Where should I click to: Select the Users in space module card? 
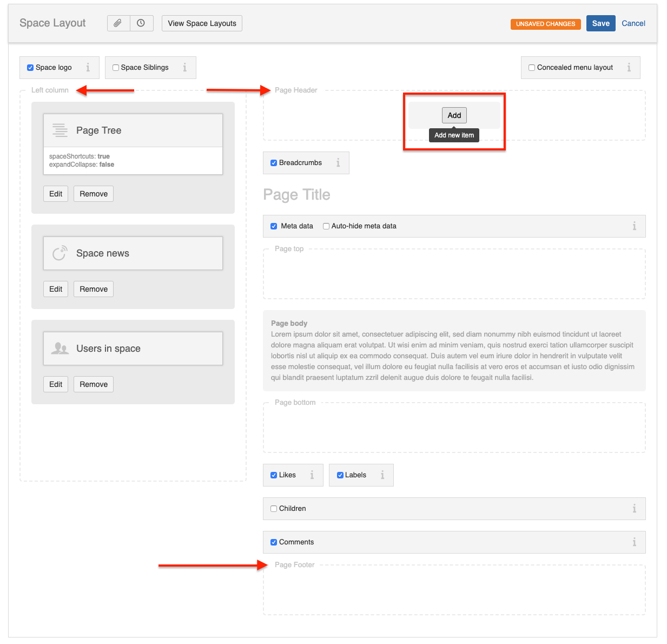[133, 349]
